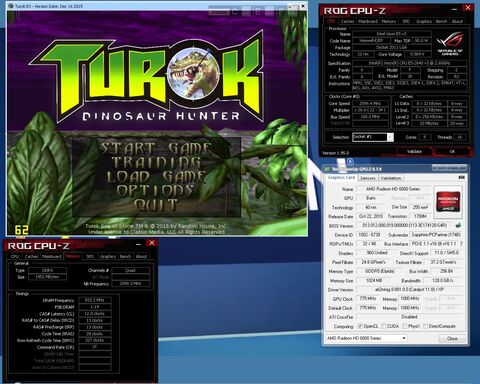This screenshot has width=480, height=384.
Task: Click the memory Channels # Quad field
Action: pos(130,270)
